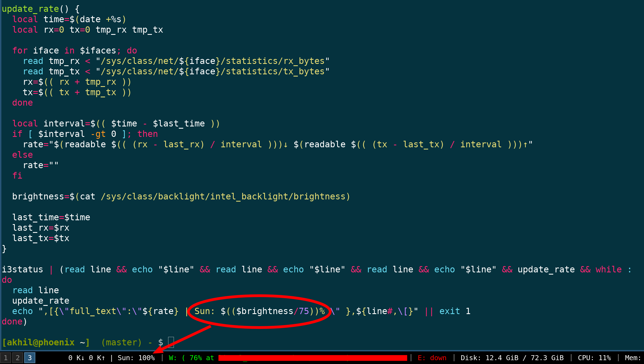Click the 'else' keyword
The height and width of the screenshot is (364, 644).
pos(22,155)
